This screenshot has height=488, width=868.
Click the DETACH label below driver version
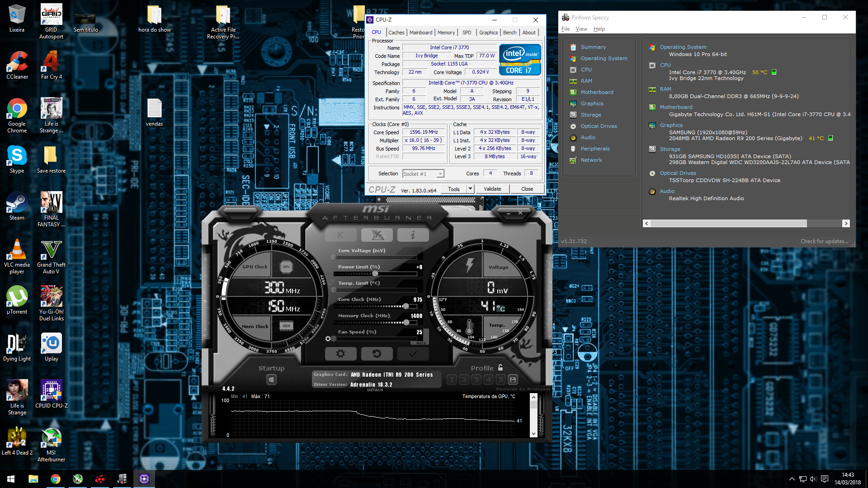coord(375,390)
